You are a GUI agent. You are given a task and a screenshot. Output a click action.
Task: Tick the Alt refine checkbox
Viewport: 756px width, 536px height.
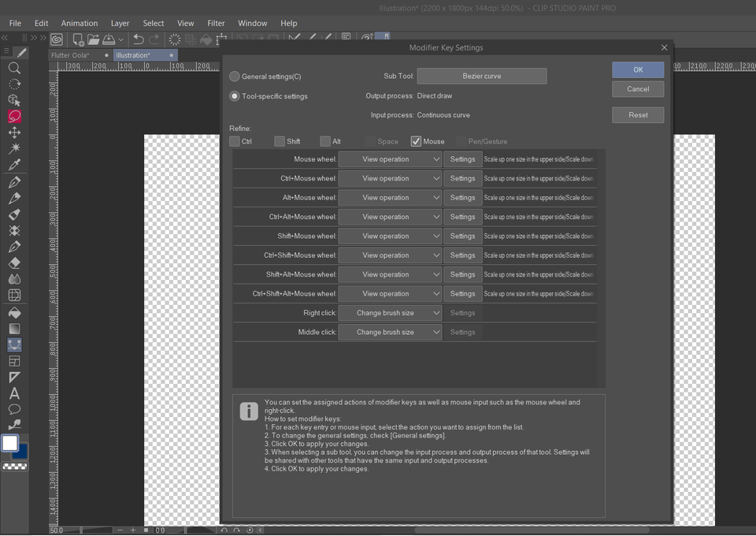point(325,141)
